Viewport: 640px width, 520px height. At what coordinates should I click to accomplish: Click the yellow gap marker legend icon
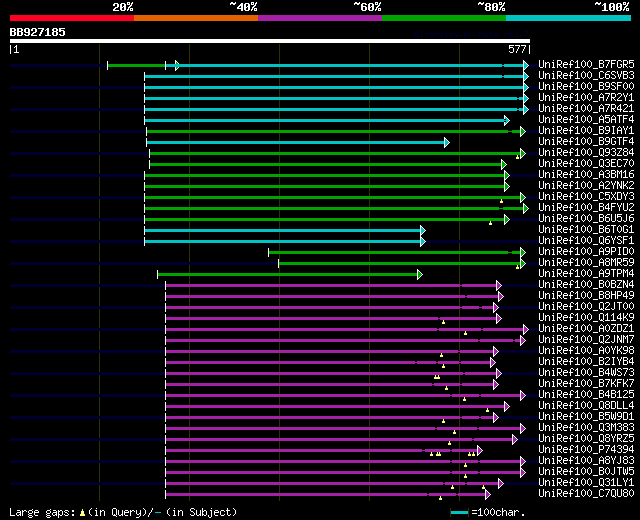82,513
